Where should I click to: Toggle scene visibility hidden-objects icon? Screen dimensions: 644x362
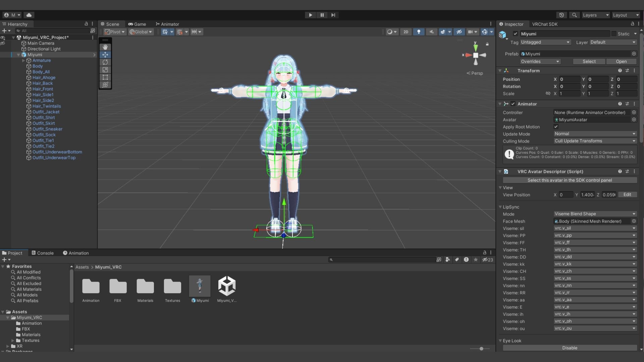459,32
